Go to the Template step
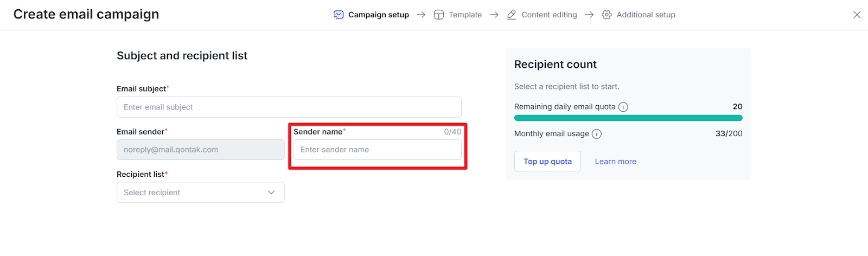Screen dimensions: 868x256 click(x=465, y=15)
